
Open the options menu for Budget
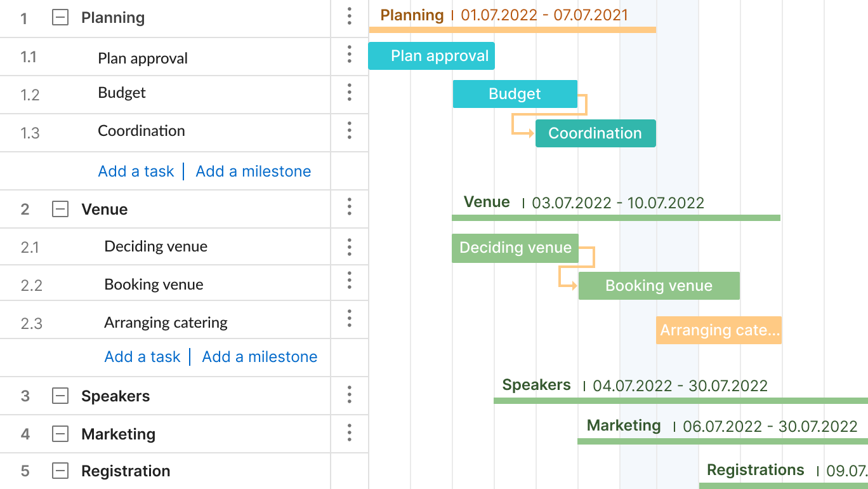tap(350, 93)
